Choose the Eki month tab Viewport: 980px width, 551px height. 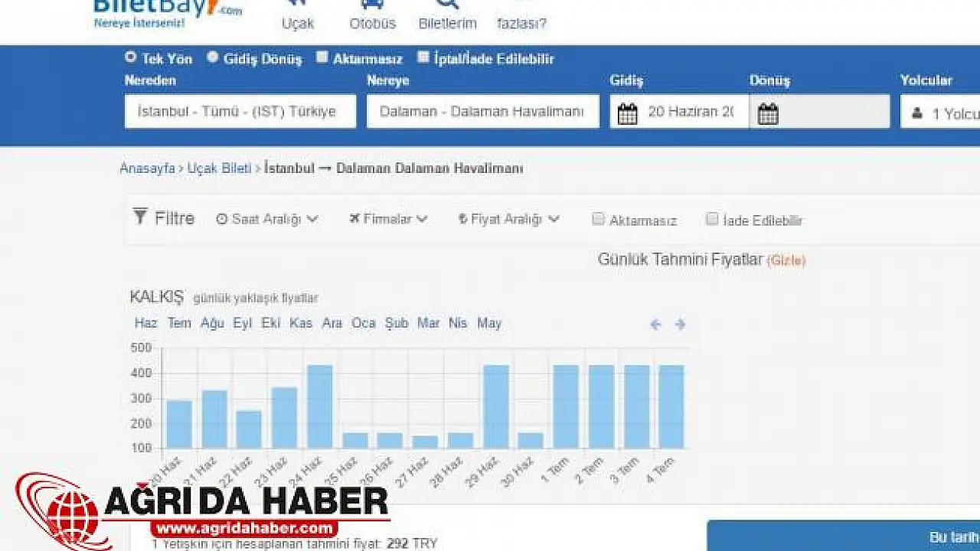[271, 323]
